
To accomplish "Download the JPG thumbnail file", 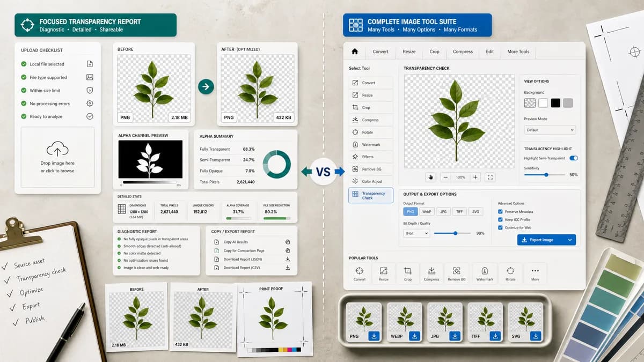I will (455, 336).
